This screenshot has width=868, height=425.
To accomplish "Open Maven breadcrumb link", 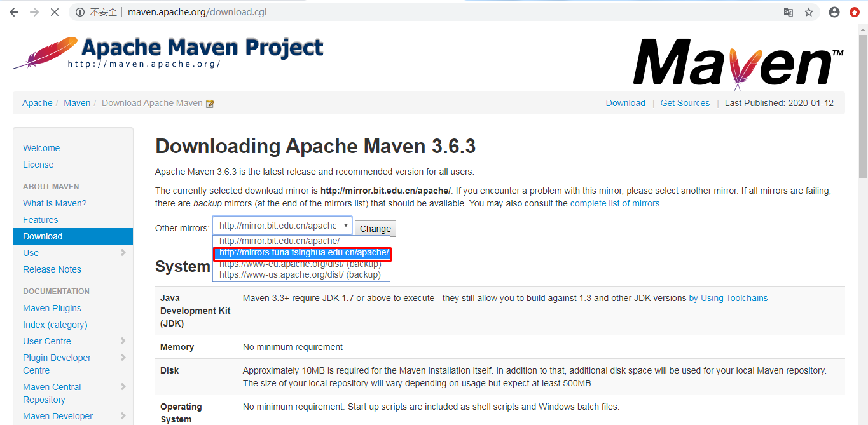I will [x=77, y=103].
